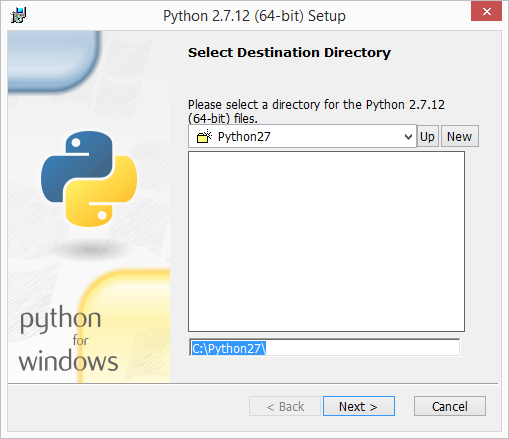Open the Python27 directory combo box
Image resolution: width=509 pixels, height=439 pixels.
[302, 136]
